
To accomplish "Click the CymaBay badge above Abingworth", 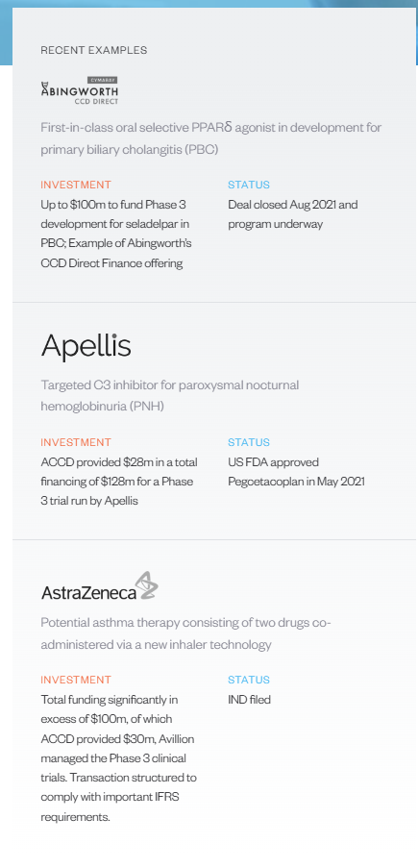I will [x=103, y=80].
